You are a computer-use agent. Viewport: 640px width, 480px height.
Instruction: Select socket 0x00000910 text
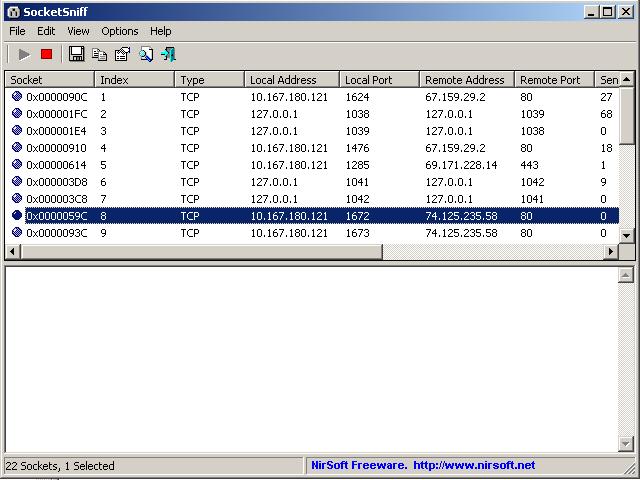pyautogui.click(x=56, y=148)
